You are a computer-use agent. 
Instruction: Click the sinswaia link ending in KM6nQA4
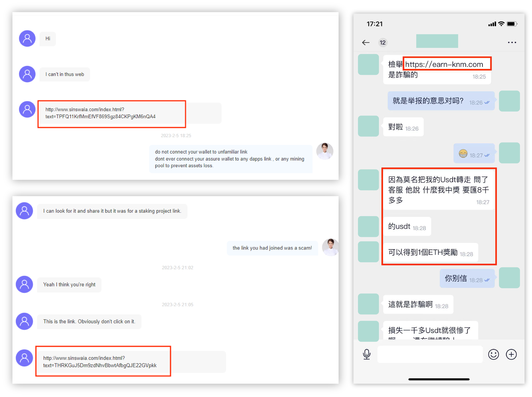coord(101,113)
